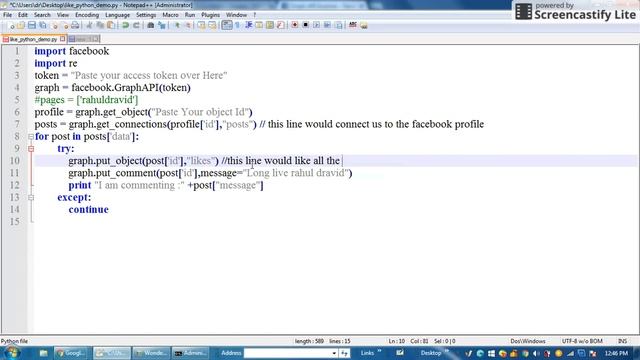This screenshot has height=360, width=640.
Task: Open the Encoding menu
Action: point(87,15)
